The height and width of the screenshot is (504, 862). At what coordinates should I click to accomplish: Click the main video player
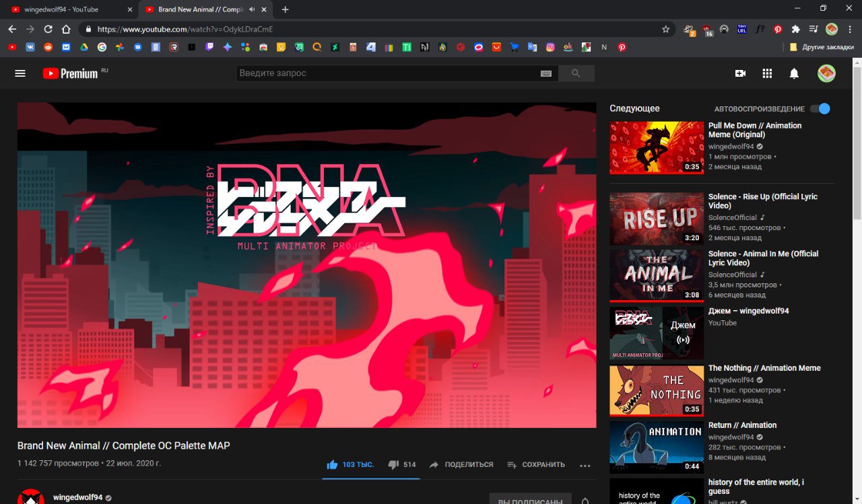(306, 265)
